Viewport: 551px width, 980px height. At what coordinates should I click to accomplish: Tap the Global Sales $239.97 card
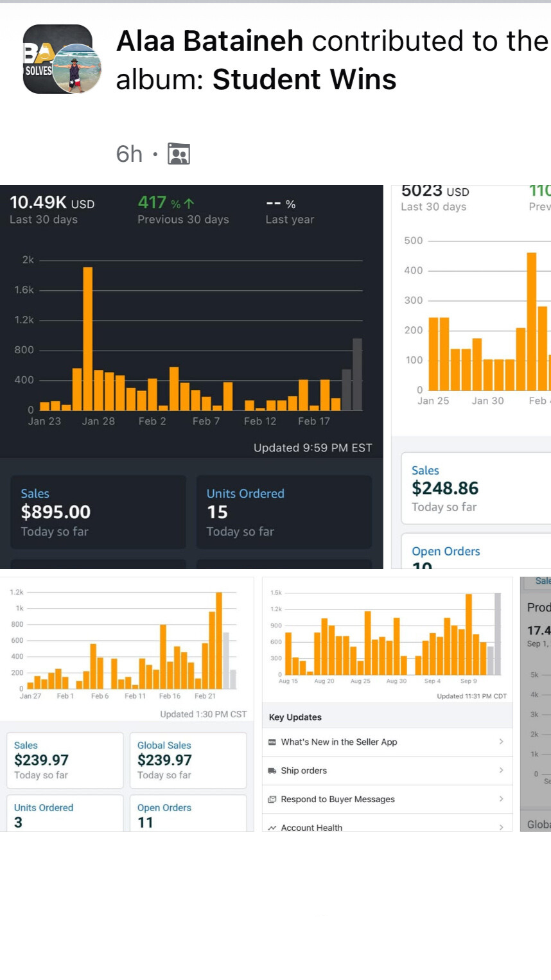(188, 760)
